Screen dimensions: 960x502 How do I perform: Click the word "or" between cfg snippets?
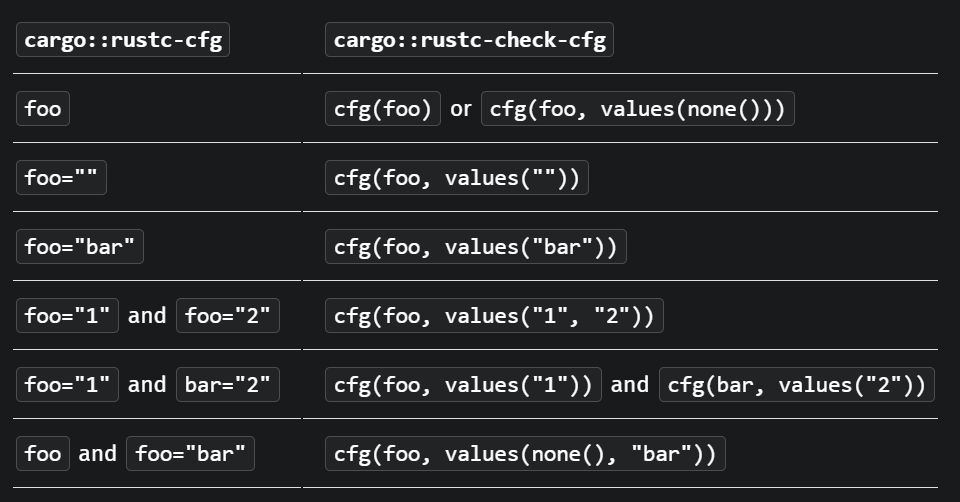point(461,109)
